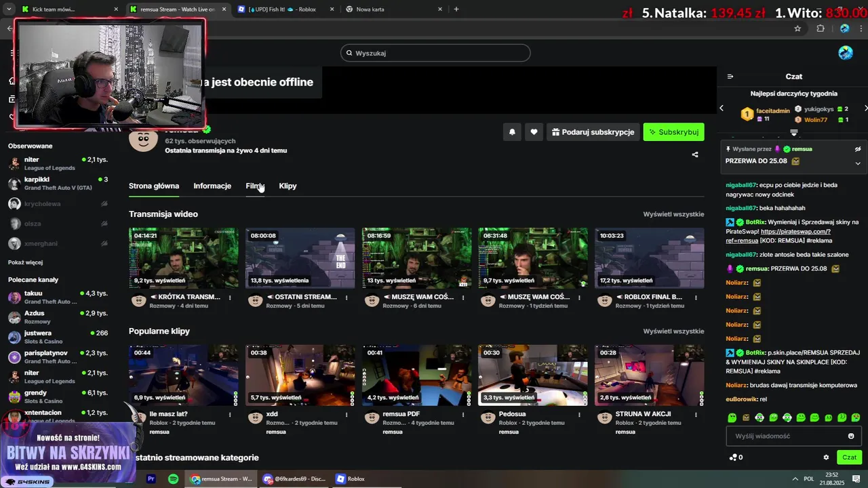Open browser extensions puzzle icon
Screen dimensions: 868x488
click(821, 28)
